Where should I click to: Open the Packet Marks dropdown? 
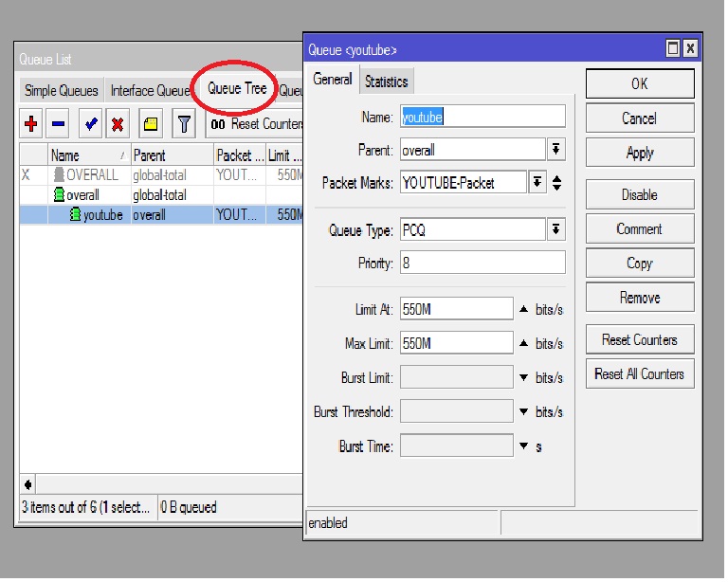pos(537,183)
